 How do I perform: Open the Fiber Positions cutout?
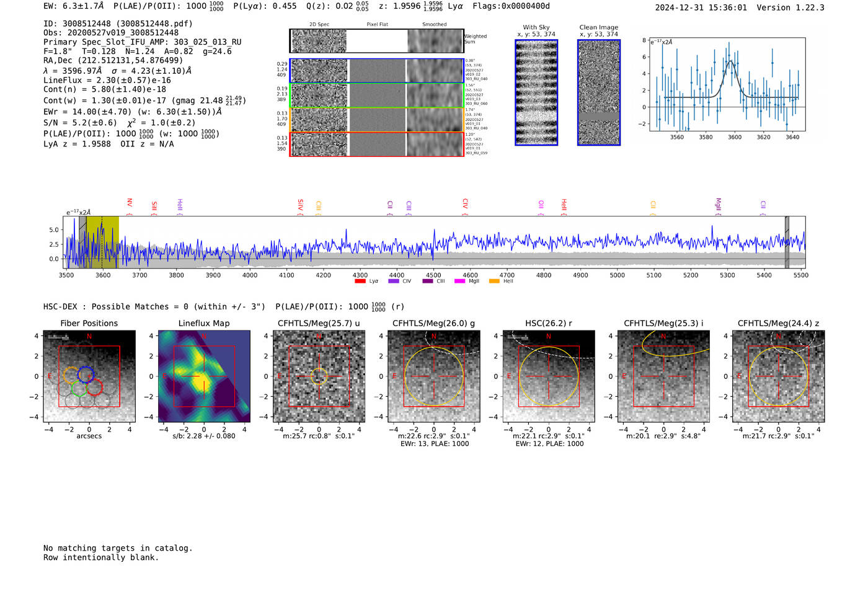(89, 376)
